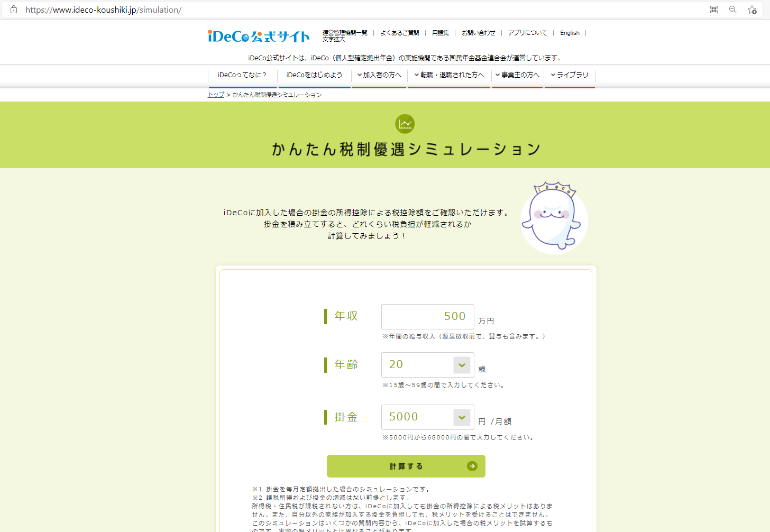Open the よくあるご質問 link
The width and height of the screenshot is (770, 532).
click(x=400, y=33)
